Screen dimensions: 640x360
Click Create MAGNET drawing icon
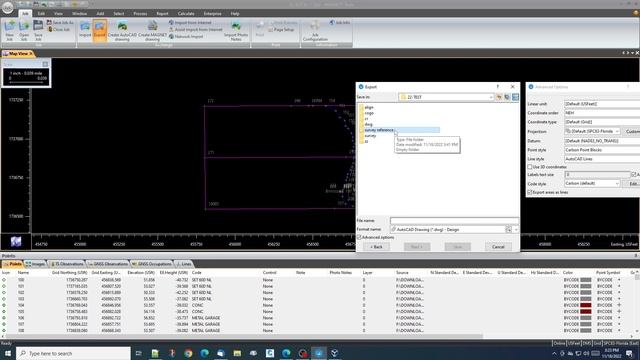153,31
